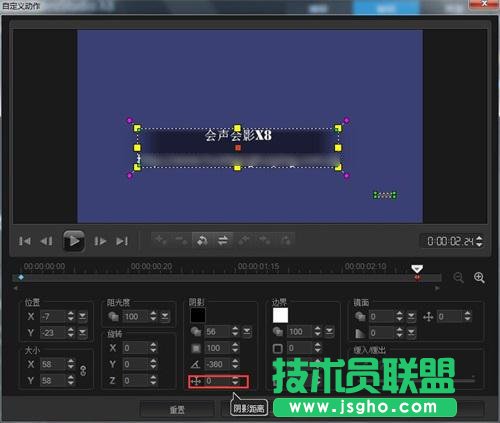Zoom in the key frame timeline
The height and width of the screenshot is (423, 500).
(x=479, y=277)
